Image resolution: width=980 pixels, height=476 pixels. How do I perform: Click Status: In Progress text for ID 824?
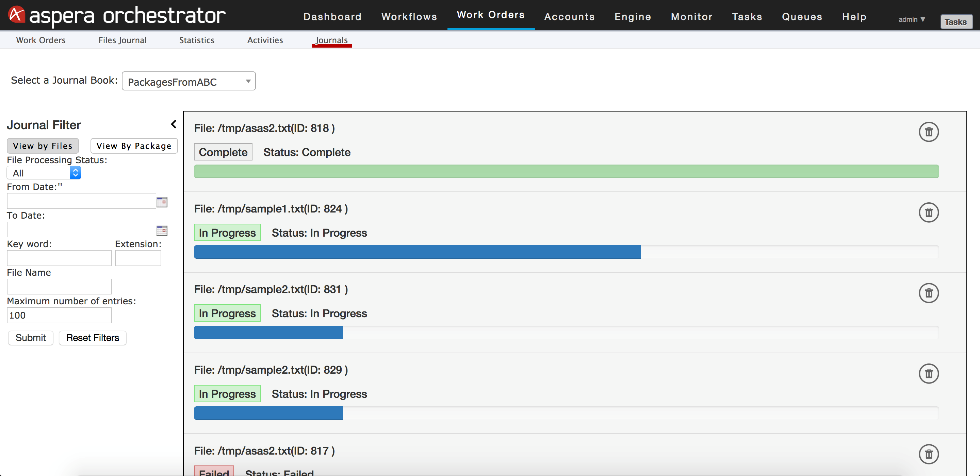[319, 233]
